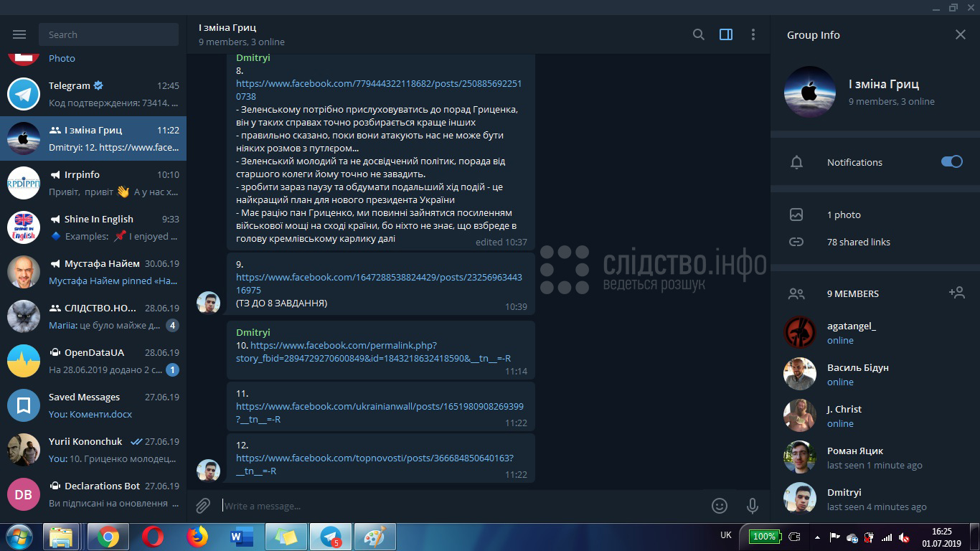This screenshot has width=980, height=551.
Task: Open Paint from the taskbar
Action: coord(374,537)
